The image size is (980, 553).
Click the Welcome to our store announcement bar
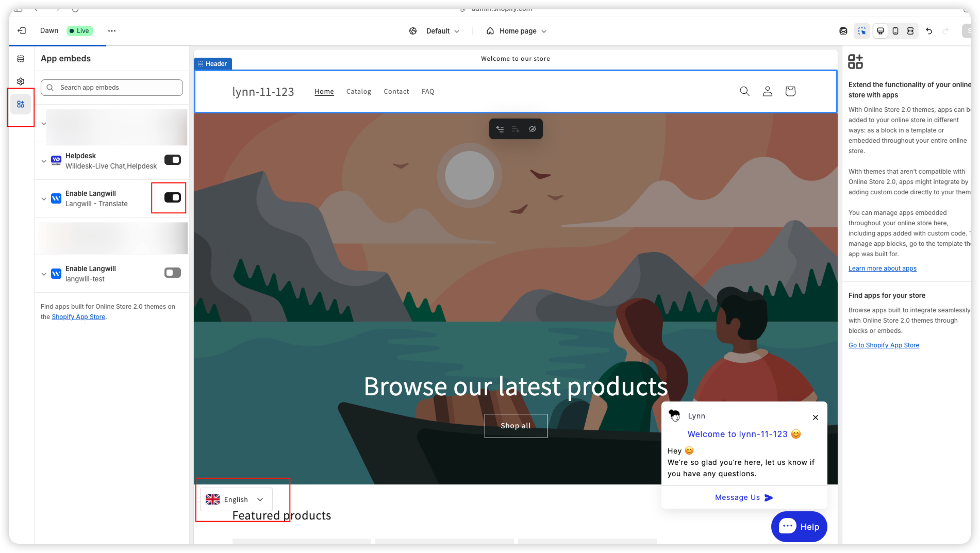pos(516,59)
